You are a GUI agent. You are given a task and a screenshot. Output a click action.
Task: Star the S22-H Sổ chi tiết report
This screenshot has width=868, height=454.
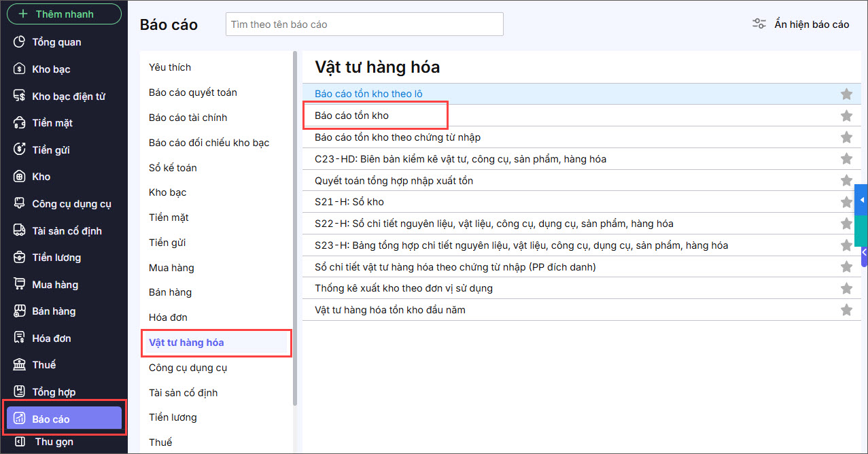(x=846, y=224)
